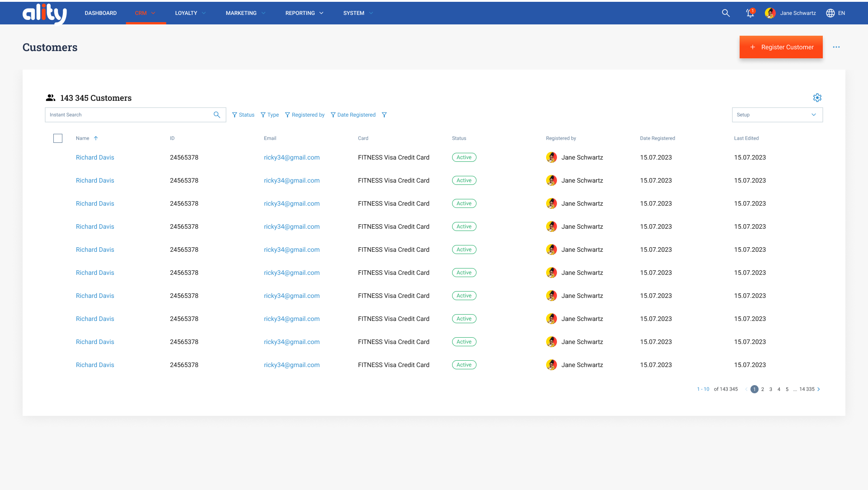Viewport: 868px width, 490px height.
Task: Open the Date Registered filter
Action: [353, 115]
